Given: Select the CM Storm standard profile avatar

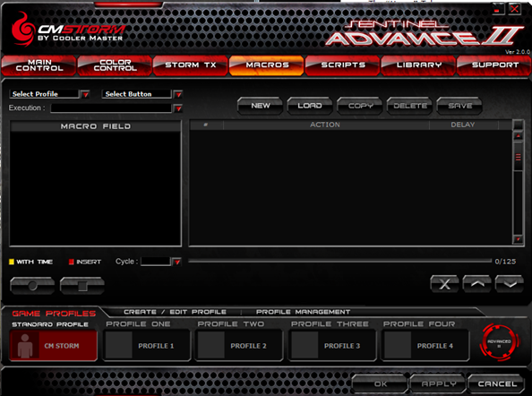Looking at the screenshot, I should click(x=25, y=346).
